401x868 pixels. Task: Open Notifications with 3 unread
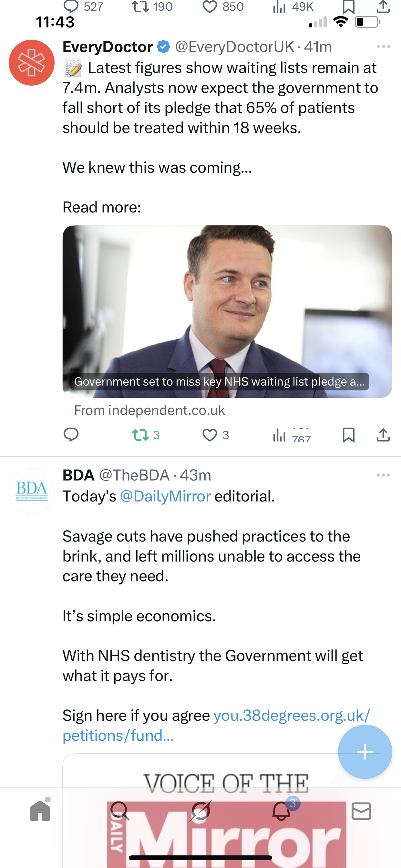(x=281, y=811)
